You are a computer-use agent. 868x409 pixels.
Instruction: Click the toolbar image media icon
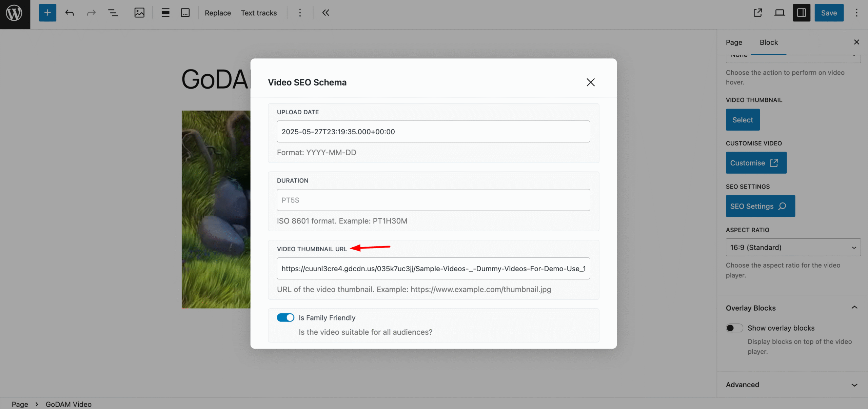coord(139,13)
